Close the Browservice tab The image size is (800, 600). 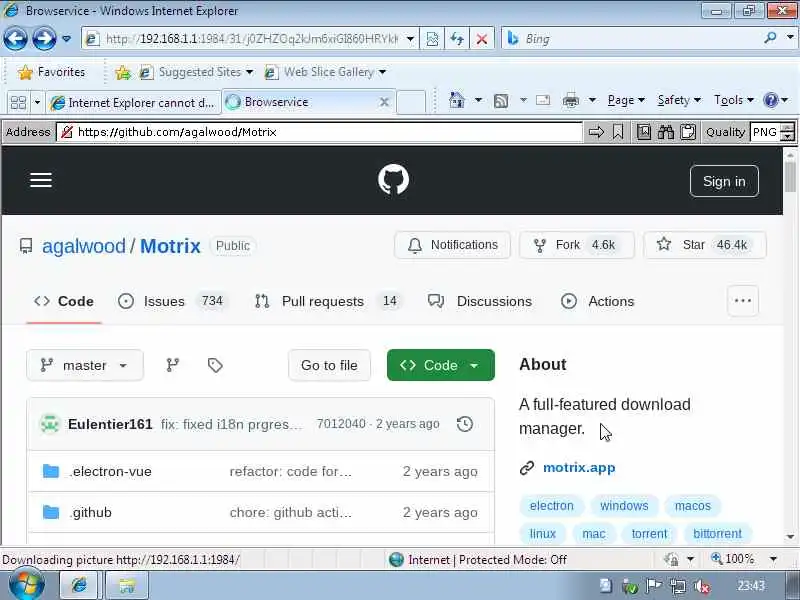pyautogui.click(x=384, y=102)
